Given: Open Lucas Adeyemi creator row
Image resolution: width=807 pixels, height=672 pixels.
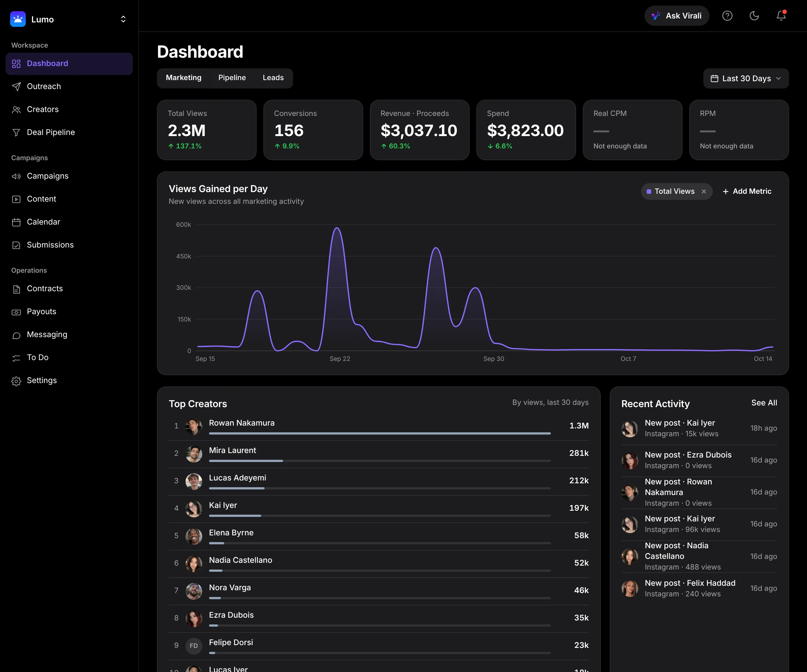Looking at the screenshot, I should pyautogui.click(x=379, y=481).
